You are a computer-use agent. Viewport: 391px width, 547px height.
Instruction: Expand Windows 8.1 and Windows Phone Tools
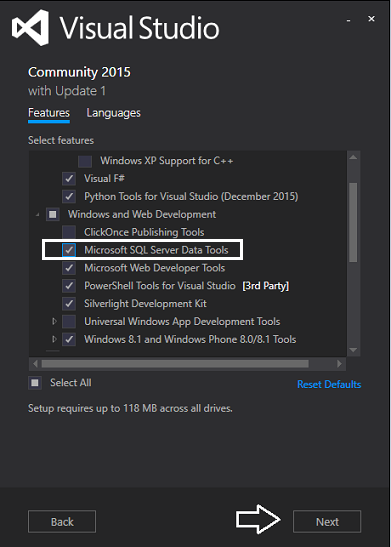[x=54, y=339]
